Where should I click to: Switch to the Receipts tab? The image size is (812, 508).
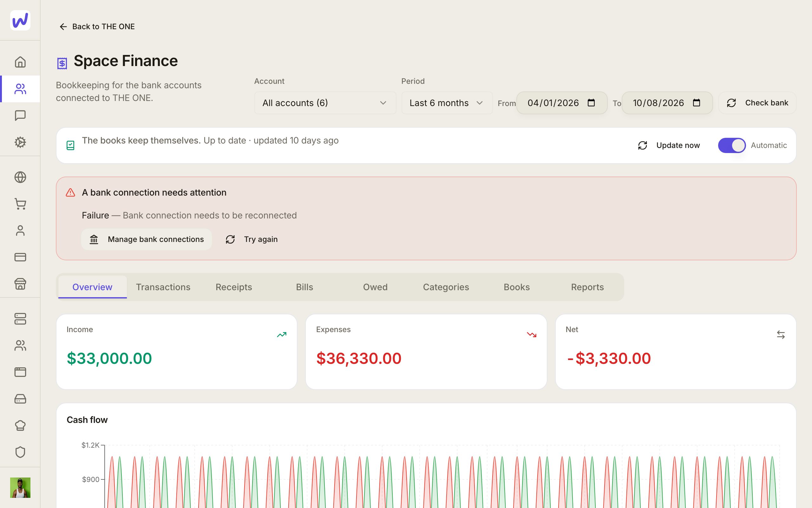tap(234, 287)
